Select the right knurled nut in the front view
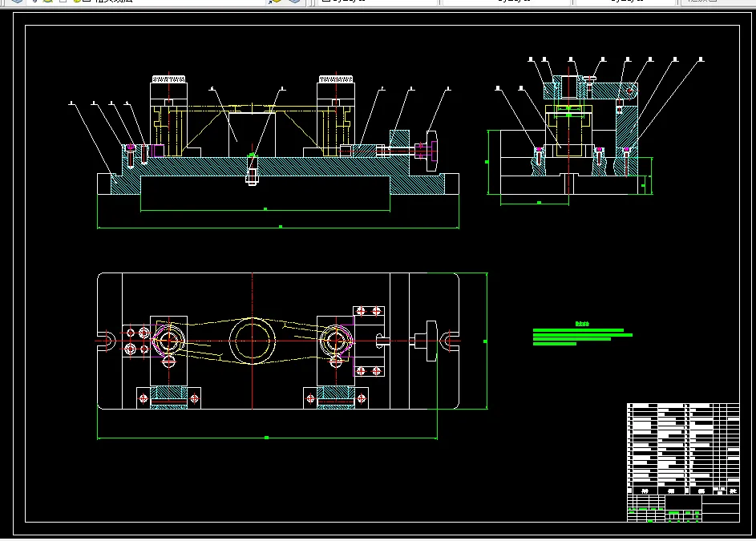756x541 pixels. tap(336, 79)
